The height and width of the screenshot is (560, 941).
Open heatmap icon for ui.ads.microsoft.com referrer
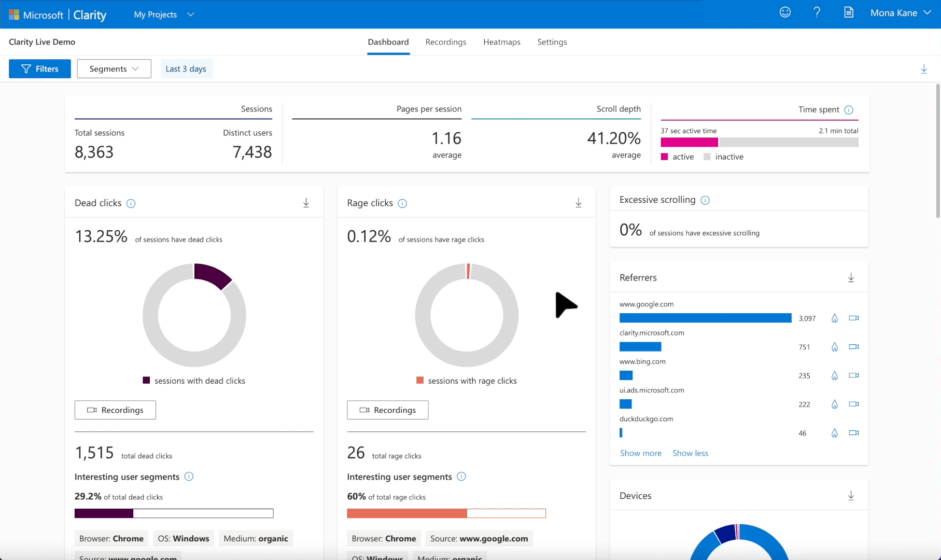tap(835, 404)
